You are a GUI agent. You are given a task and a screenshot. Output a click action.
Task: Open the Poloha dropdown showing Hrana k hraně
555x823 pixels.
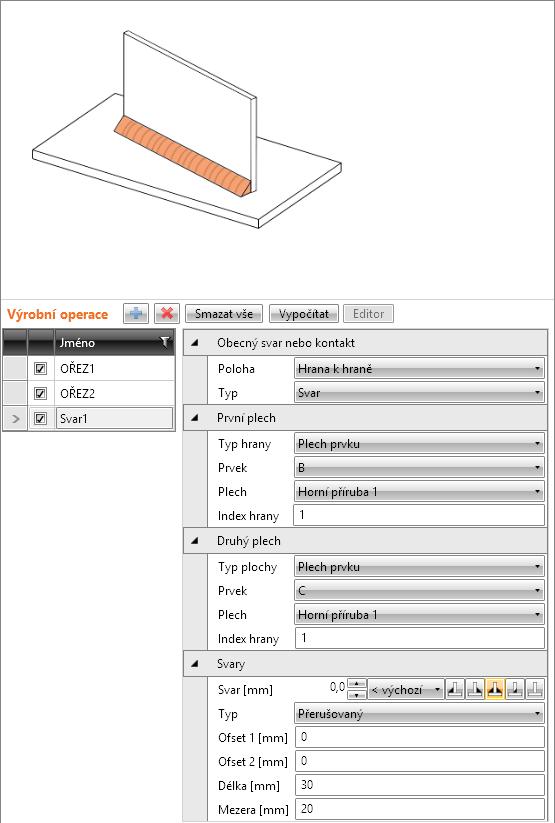coord(419,369)
